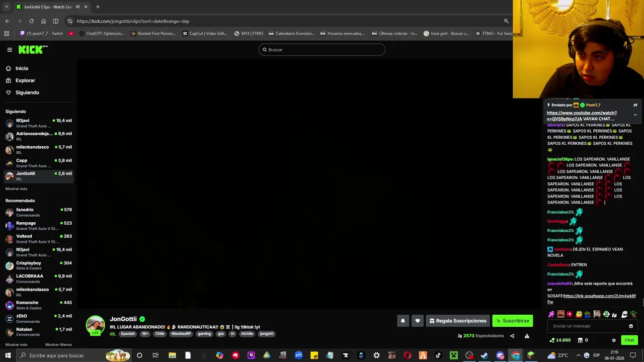
Task: Open Voltexd recommended channel
Action: (39, 239)
